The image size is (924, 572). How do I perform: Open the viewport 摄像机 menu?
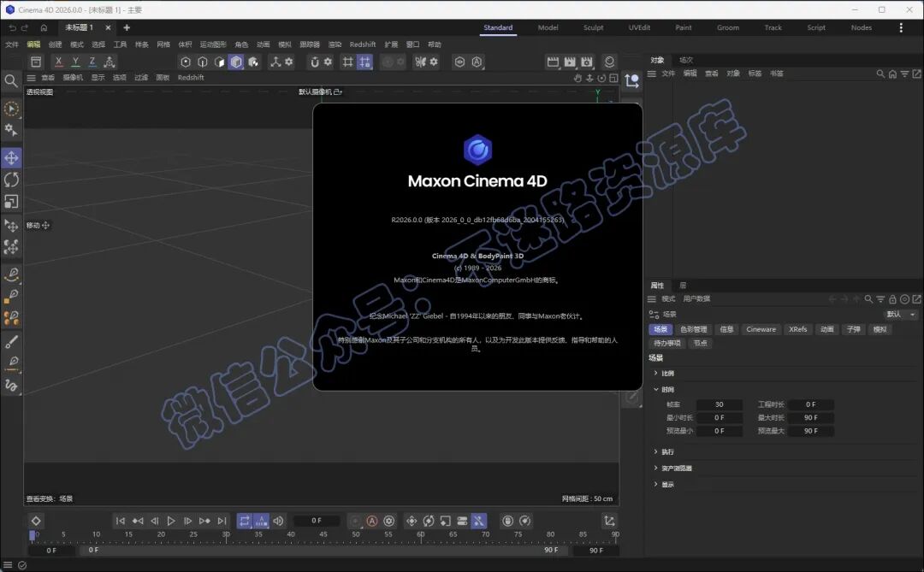click(73, 78)
